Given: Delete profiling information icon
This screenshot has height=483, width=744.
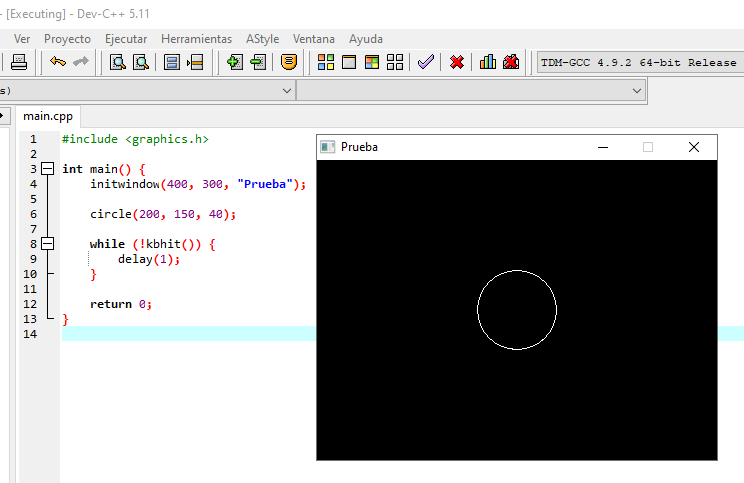Looking at the screenshot, I should 511,62.
